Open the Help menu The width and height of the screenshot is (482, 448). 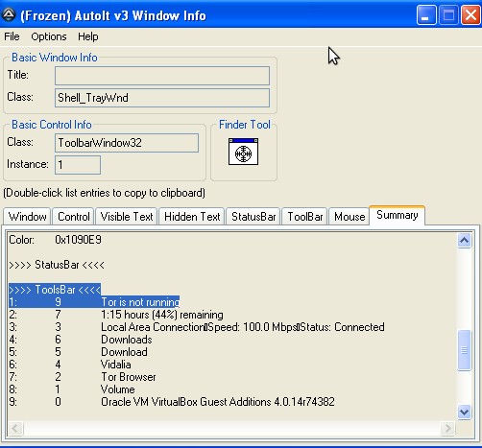click(x=88, y=36)
